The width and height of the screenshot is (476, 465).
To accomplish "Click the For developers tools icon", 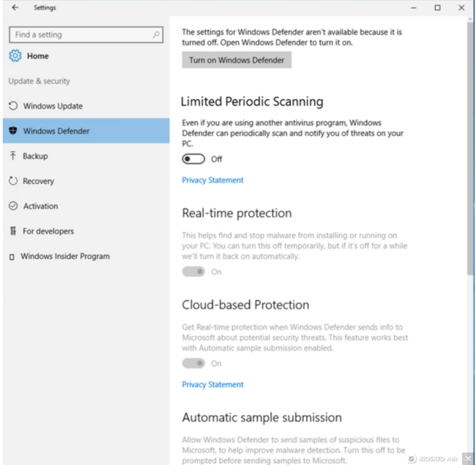I will 13,231.
